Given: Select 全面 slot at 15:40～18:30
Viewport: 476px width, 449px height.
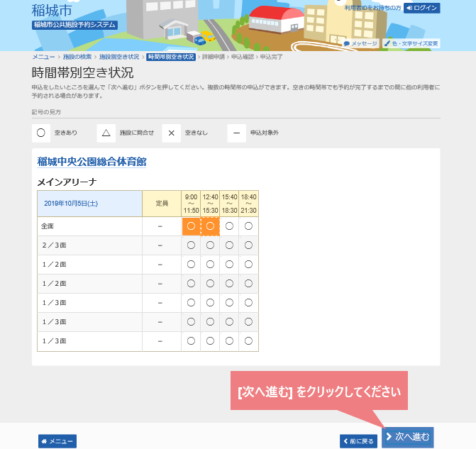Looking at the screenshot, I should [x=229, y=226].
